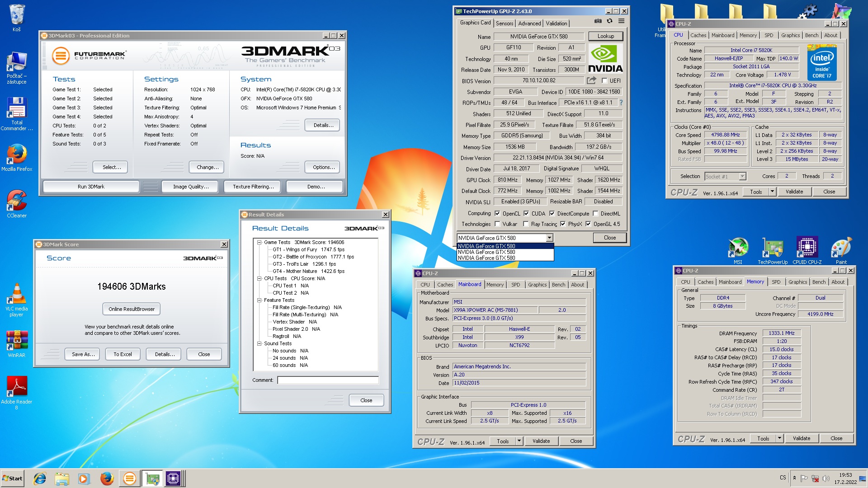Click the volume speaker tray icon

tap(826, 479)
